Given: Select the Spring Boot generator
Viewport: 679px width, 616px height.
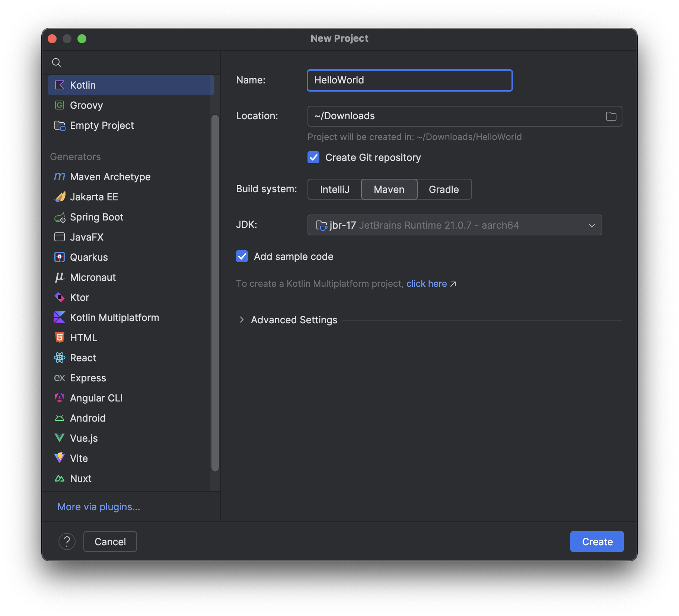Looking at the screenshot, I should pyautogui.click(x=96, y=217).
